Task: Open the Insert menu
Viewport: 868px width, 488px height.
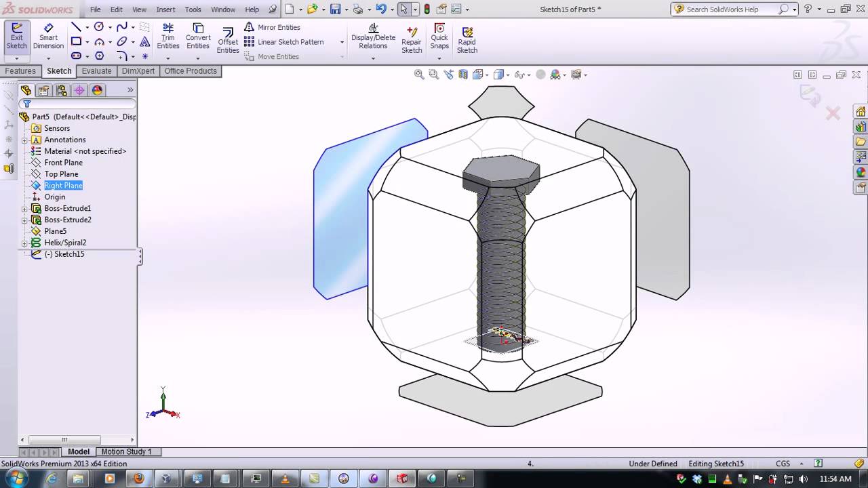Action: click(x=165, y=9)
